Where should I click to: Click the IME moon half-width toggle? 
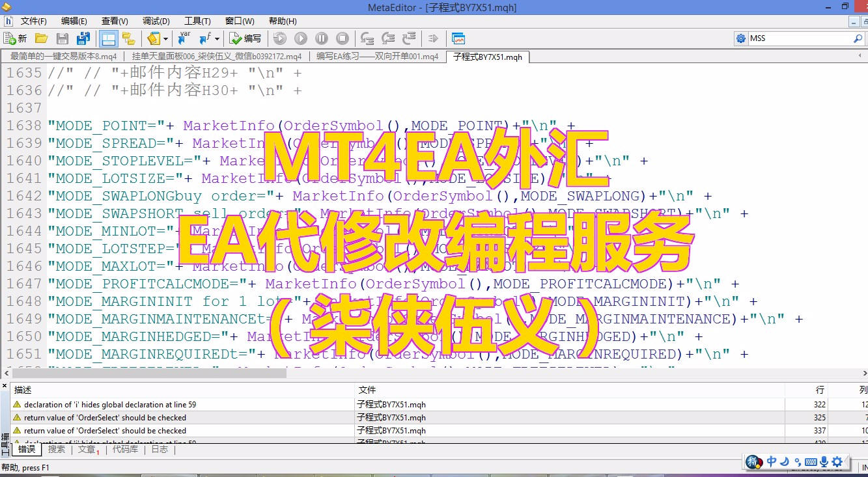785,462
